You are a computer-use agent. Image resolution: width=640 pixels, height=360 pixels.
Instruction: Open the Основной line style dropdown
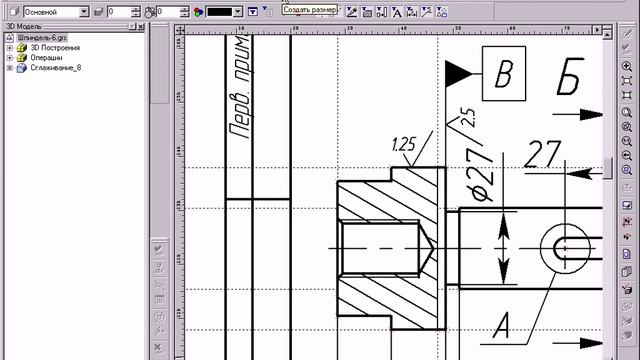84,12
